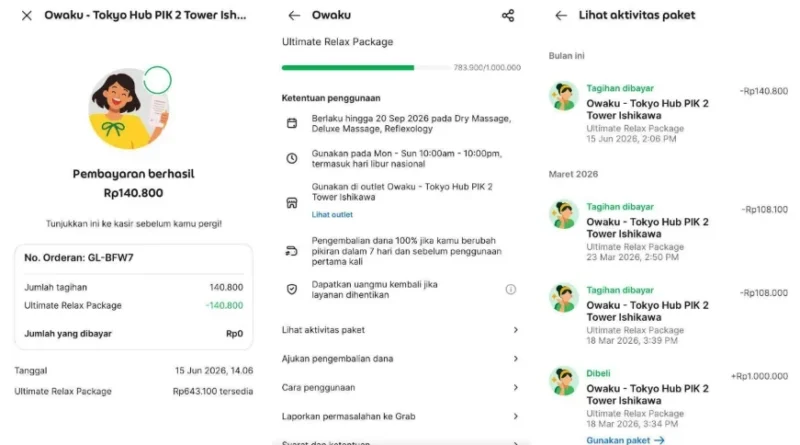Tap the green -140.800 package deduction
Image resolution: width=800 pixels, height=445 pixels.
(224, 305)
